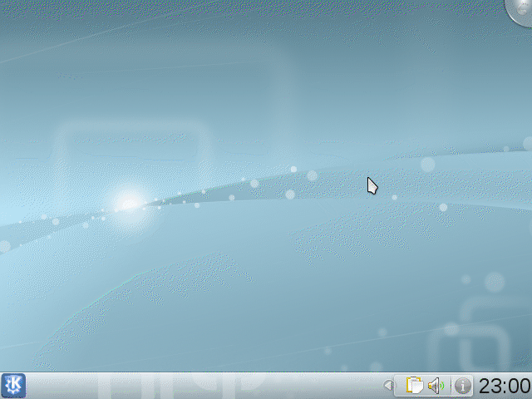This screenshot has width=532, height=399.
Task: View clipboard history from the tray
Action: (x=413, y=386)
